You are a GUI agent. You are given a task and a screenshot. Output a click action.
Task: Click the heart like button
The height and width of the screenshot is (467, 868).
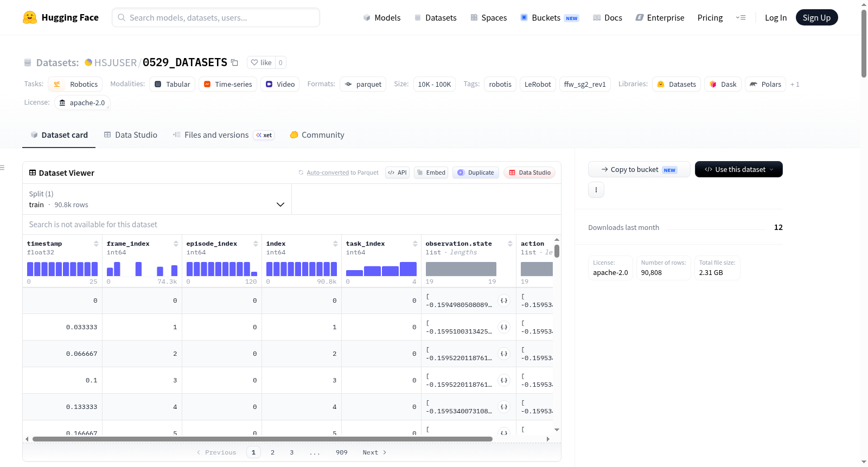(261, 62)
